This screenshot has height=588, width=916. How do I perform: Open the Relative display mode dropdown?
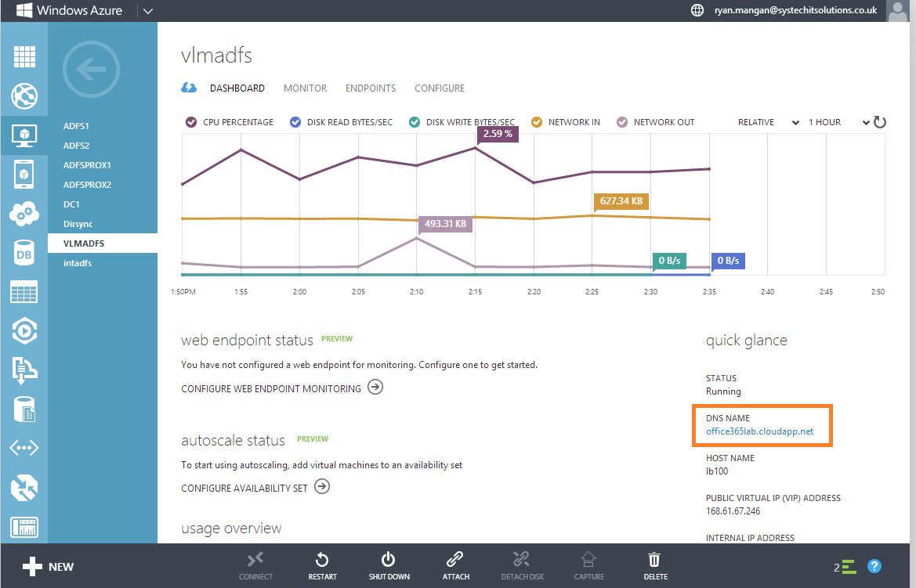pyautogui.click(x=768, y=122)
